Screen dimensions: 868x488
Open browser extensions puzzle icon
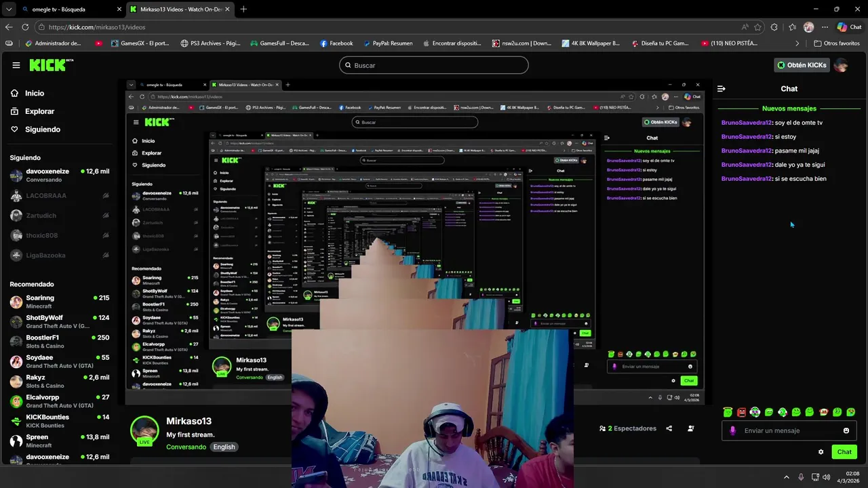click(774, 27)
